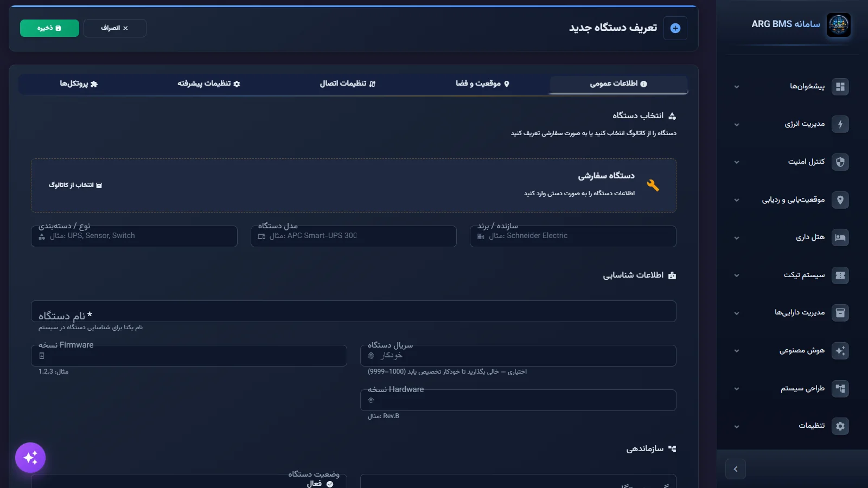The width and height of the screenshot is (868, 488).
Task: Expand the مدیریت دارایی‌ها menu chevron
Action: point(737,313)
